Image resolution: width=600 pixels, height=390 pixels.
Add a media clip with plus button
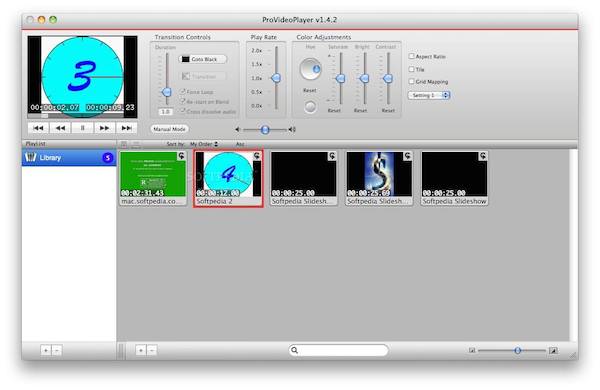coord(141,350)
